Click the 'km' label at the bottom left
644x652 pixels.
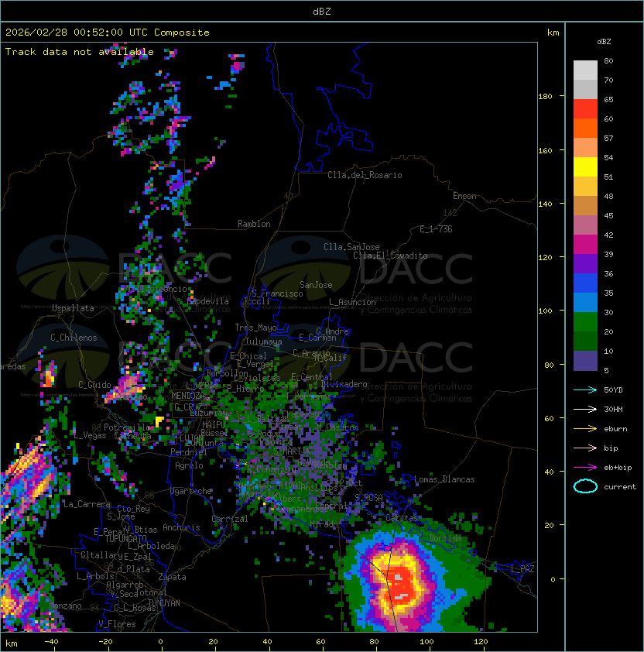(12, 643)
